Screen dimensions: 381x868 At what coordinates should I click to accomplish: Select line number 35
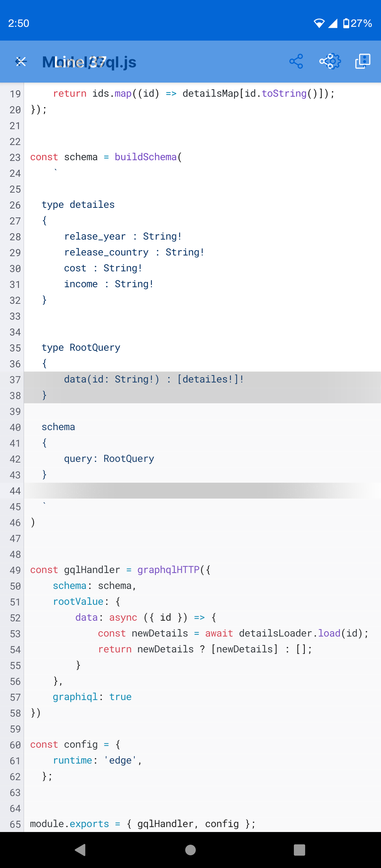[15, 348]
